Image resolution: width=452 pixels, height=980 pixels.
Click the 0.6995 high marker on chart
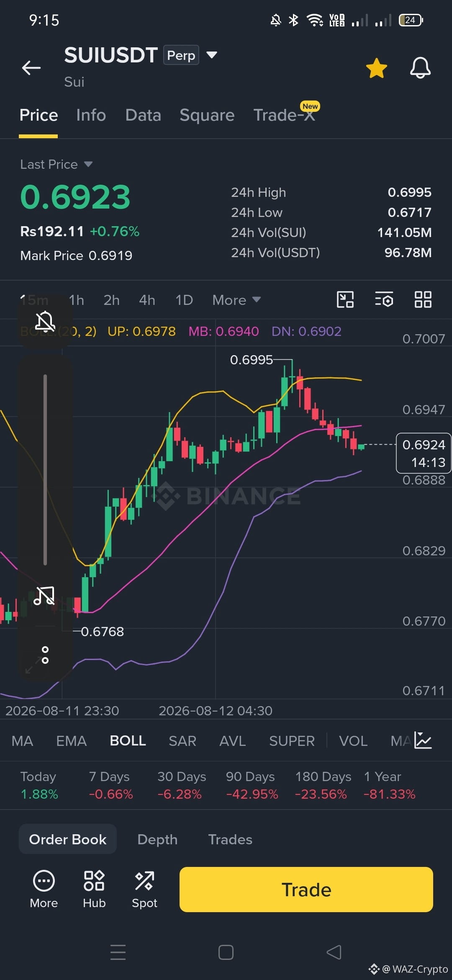point(252,360)
